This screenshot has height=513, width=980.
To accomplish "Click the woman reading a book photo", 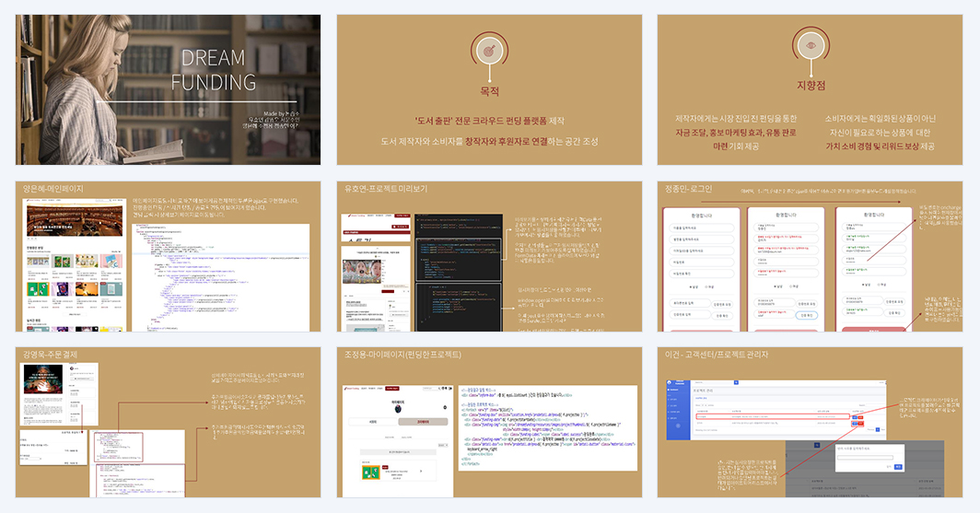I will coord(169,90).
